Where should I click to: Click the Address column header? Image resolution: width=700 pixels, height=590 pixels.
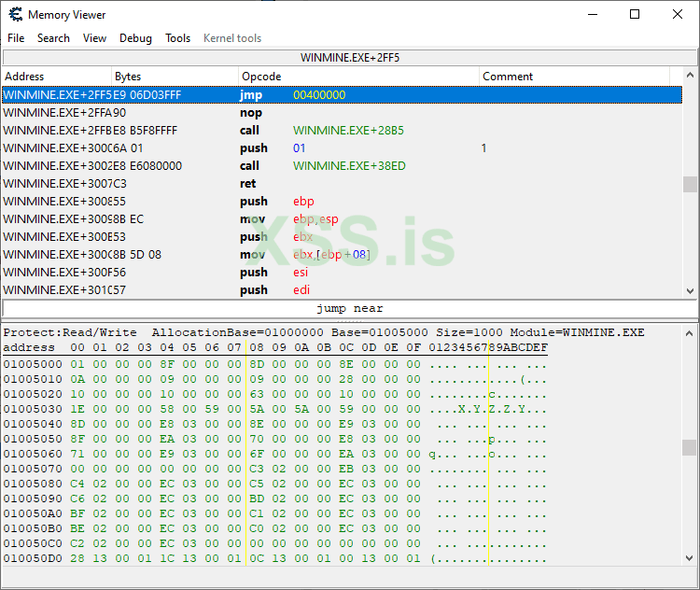click(56, 77)
